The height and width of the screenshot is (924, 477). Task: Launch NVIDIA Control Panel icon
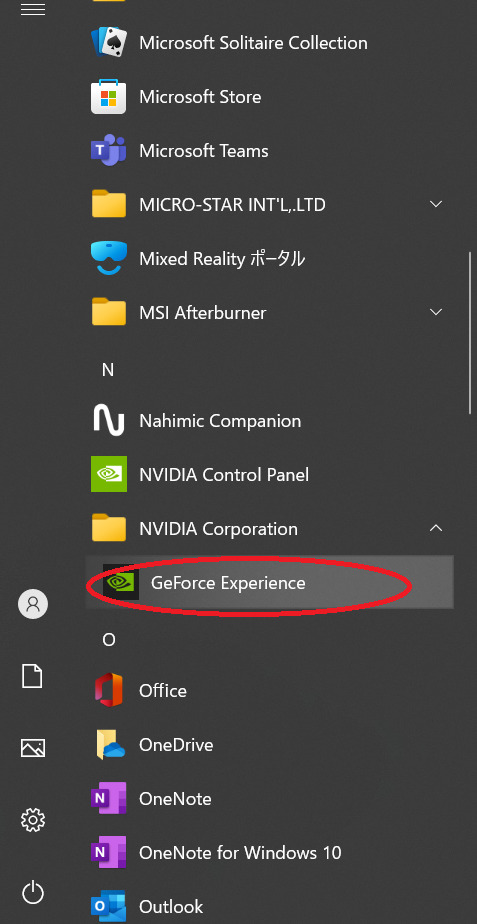(x=108, y=474)
